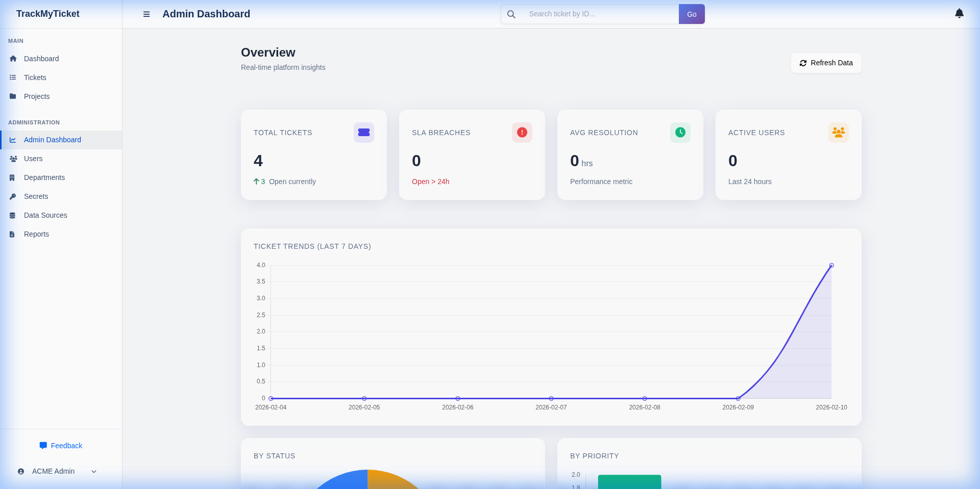Click the Active Users people icon

[839, 133]
